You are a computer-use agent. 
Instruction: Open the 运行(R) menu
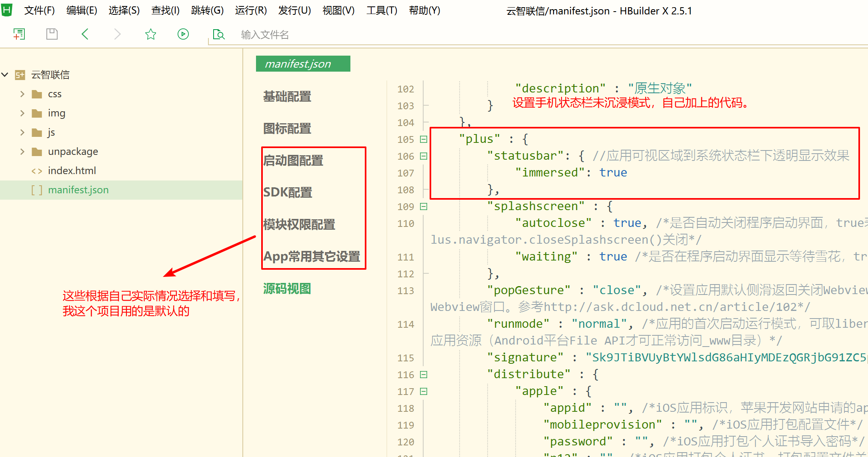251,10
